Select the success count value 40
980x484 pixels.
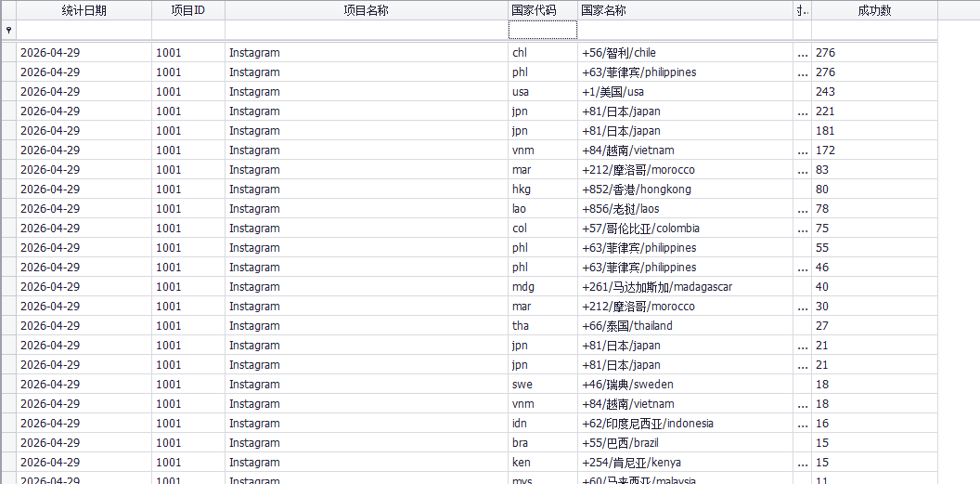pyautogui.click(x=874, y=286)
